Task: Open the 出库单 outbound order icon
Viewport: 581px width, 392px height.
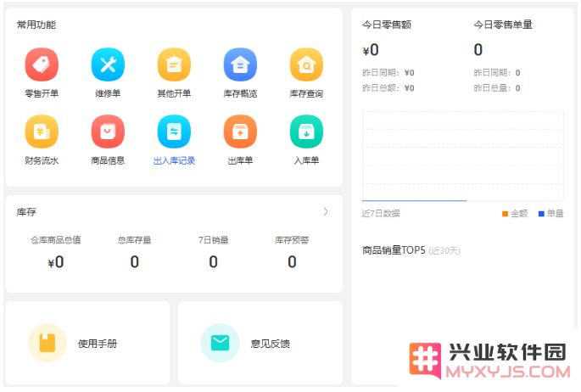Action: (240, 132)
